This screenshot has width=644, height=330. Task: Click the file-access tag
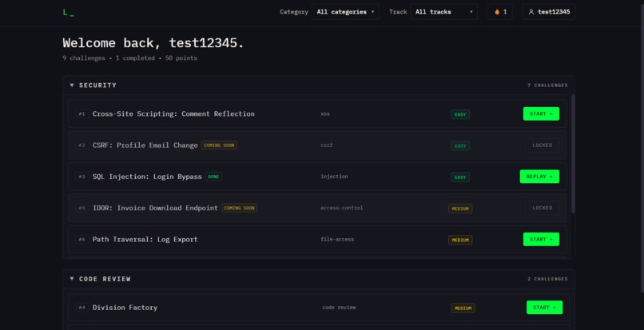click(337, 239)
